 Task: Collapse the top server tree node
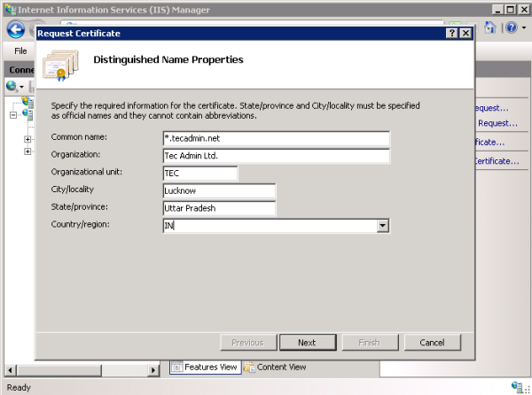(13, 114)
